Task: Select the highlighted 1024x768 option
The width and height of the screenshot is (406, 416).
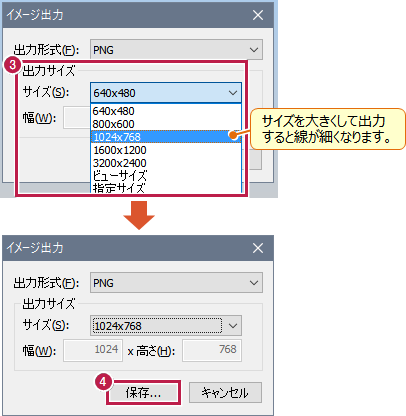Action: (166, 137)
